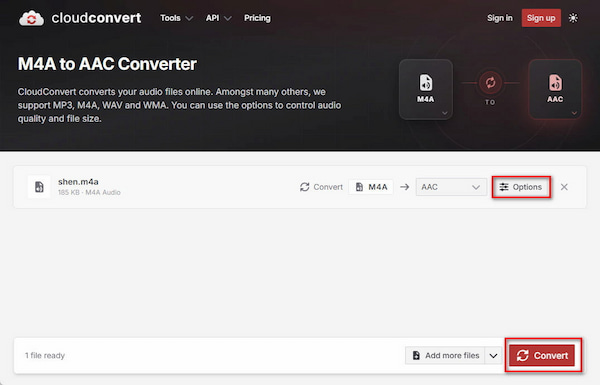Viewport: 600px width, 385px height.
Task: Click the cloudconvert brand name text
Action: [x=96, y=18]
